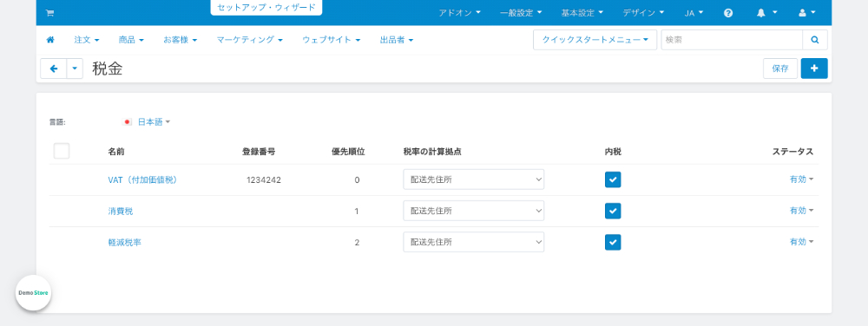Open the help question mark icon
Viewport: 868px width, 326px height.
[728, 13]
